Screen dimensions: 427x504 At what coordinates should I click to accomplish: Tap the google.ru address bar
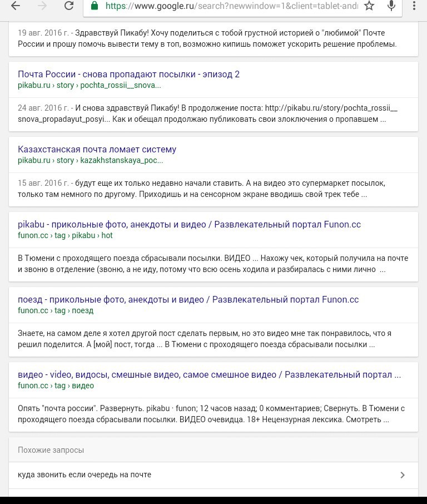pos(231,6)
